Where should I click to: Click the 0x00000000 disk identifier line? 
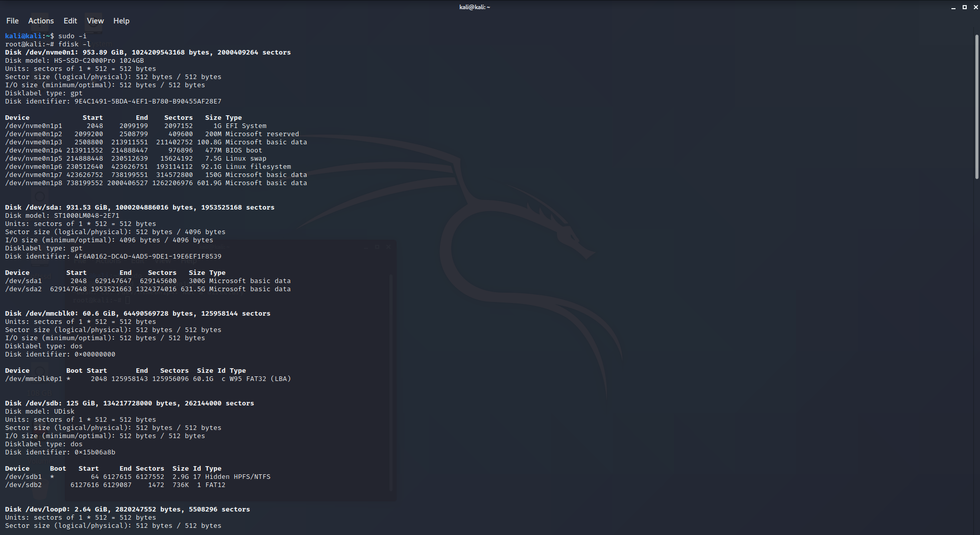tap(60, 354)
